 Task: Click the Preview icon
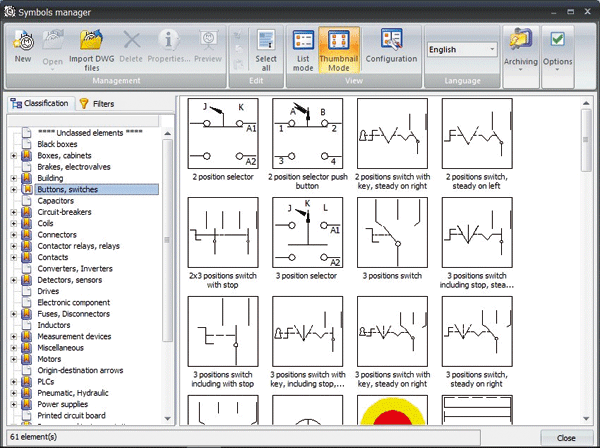[x=208, y=46]
